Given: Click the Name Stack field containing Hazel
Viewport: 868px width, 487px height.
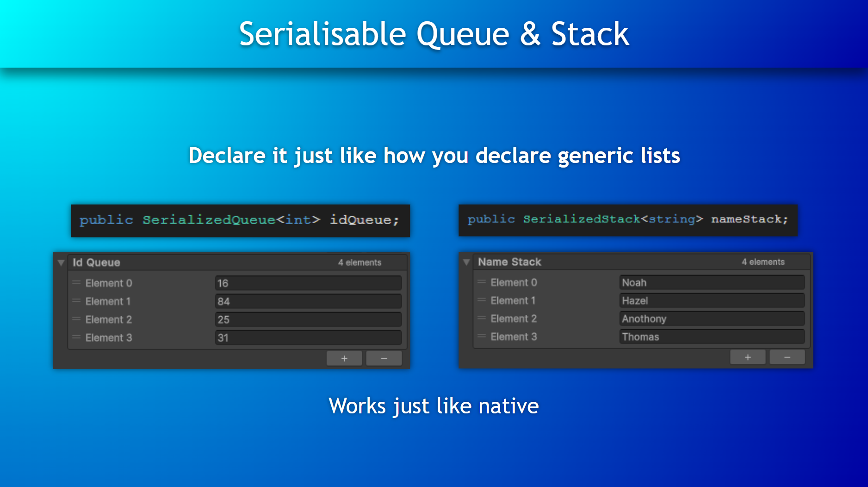Looking at the screenshot, I should coord(712,300).
